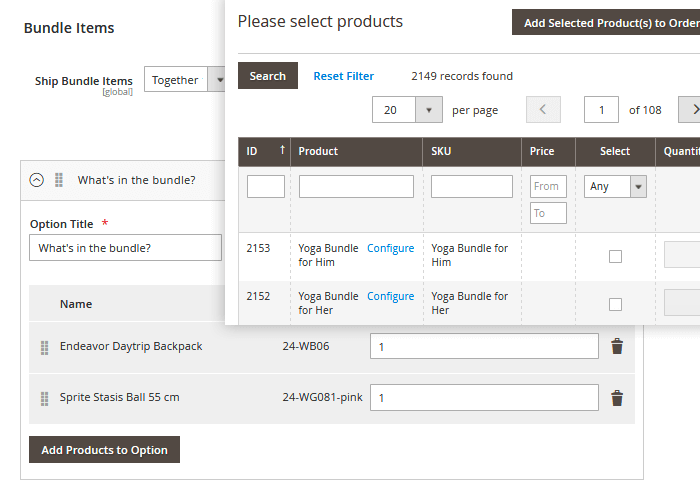Click SKU '24-WB06' text
Screen dimensions: 700x500
click(306, 346)
